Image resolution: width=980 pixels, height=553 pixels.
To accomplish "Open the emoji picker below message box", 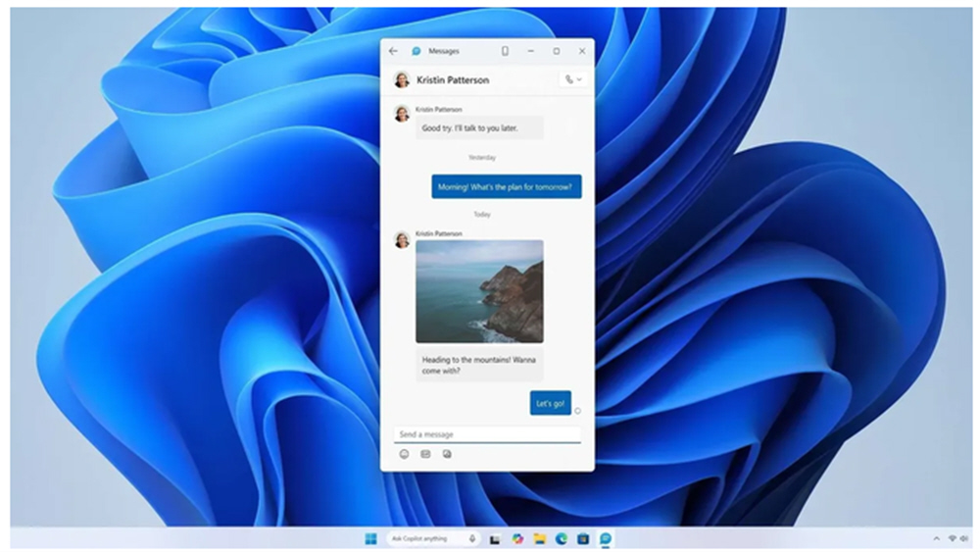I will 405,454.
